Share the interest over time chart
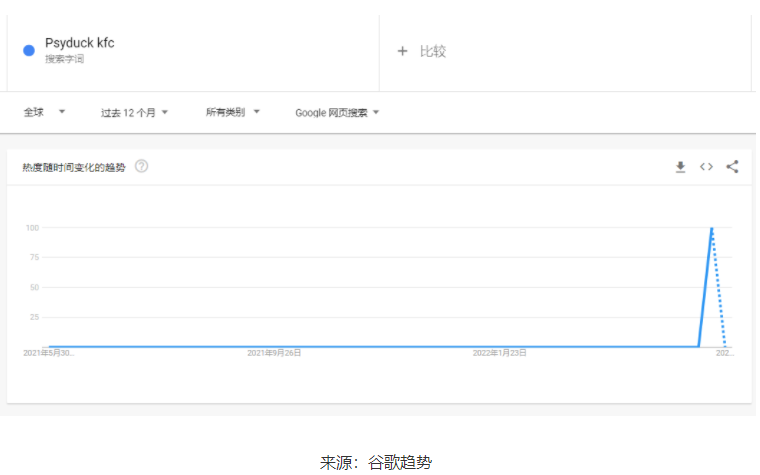This screenshot has width=760, height=475. (732, 167)
